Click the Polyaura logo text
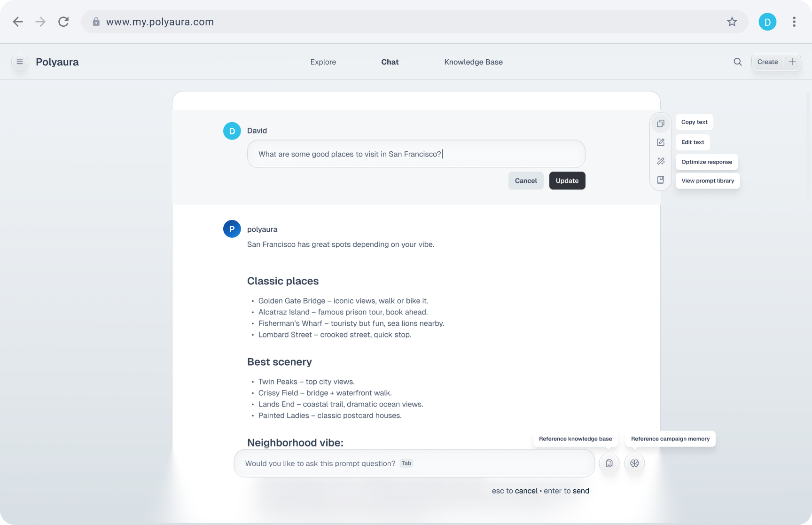This screenshot has width=812, height=525. coord(57,62)
